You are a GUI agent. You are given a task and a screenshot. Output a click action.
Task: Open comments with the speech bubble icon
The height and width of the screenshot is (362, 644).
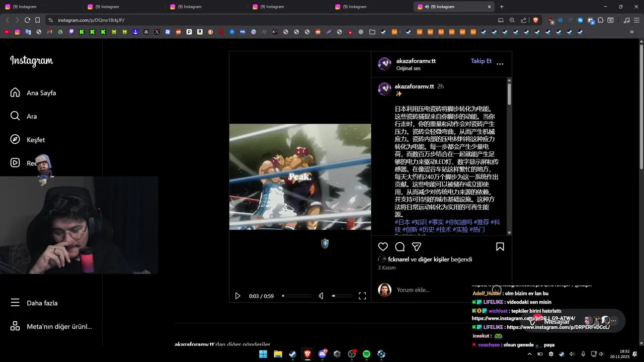[x=400, y=247]
